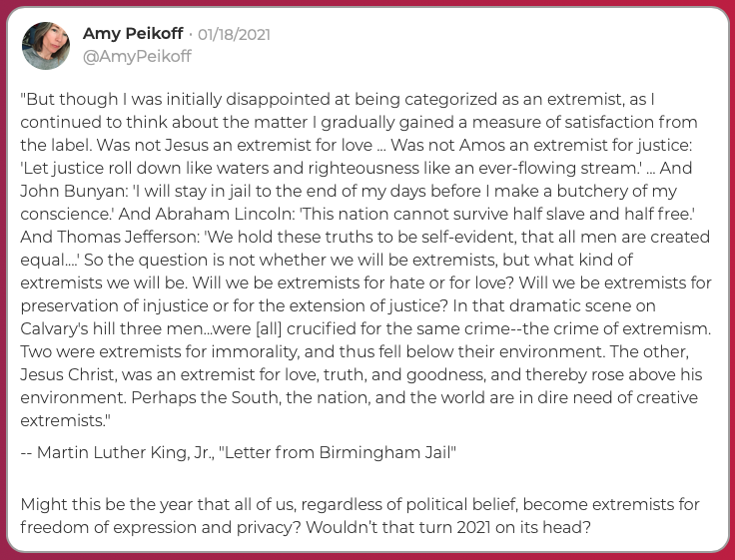This screenshot has width=735, height=560.
Task: Click the words "Jesus Christ" in the quote
Action: (66, 374)
